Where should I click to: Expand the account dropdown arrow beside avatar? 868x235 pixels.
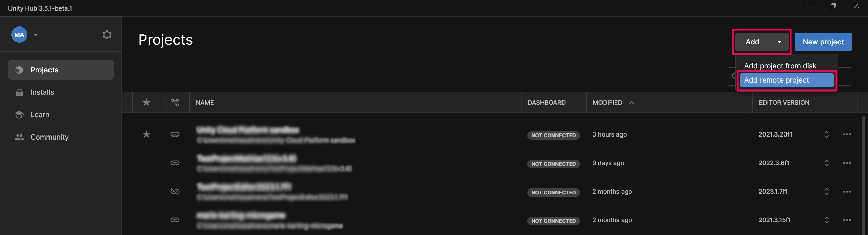(x=36, y=35)
